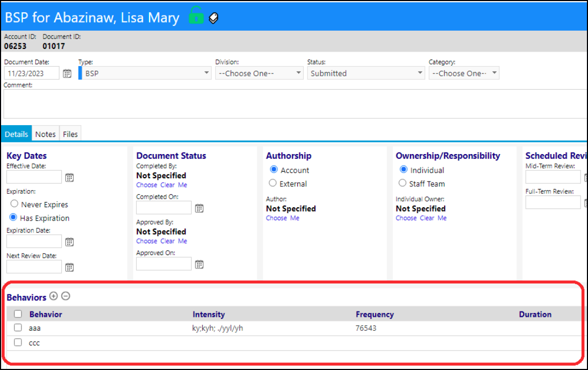
Task: Click the behavior name aaa
Action: click(34, 328)
